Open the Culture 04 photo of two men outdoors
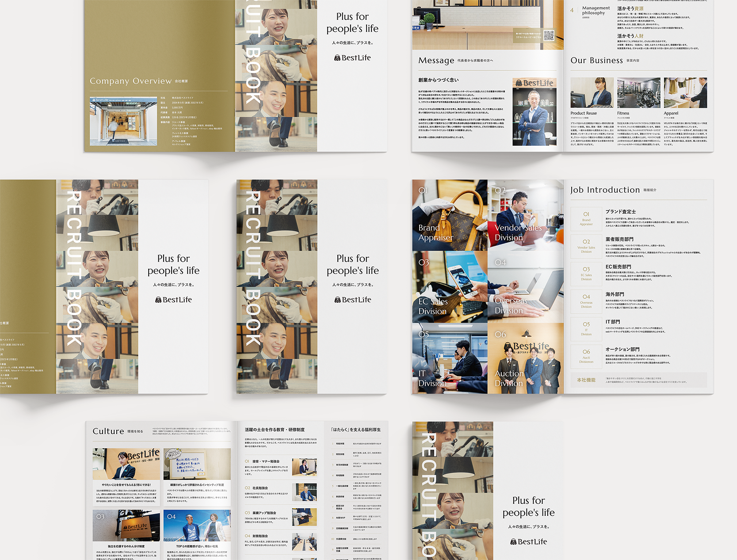The height and width of the screenshot is (560, 737). tap(197, 526)
